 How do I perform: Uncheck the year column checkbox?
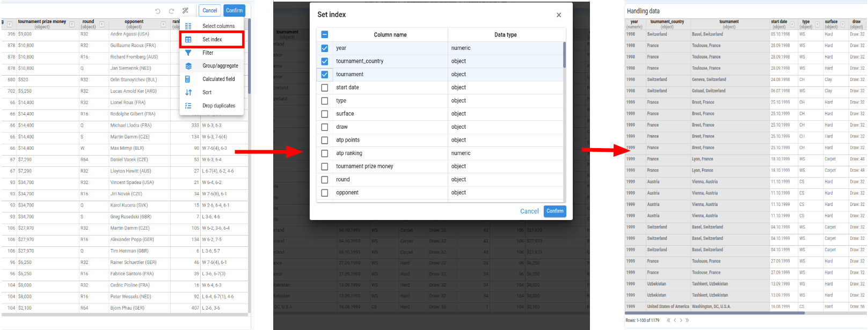(x=325, y=48)
